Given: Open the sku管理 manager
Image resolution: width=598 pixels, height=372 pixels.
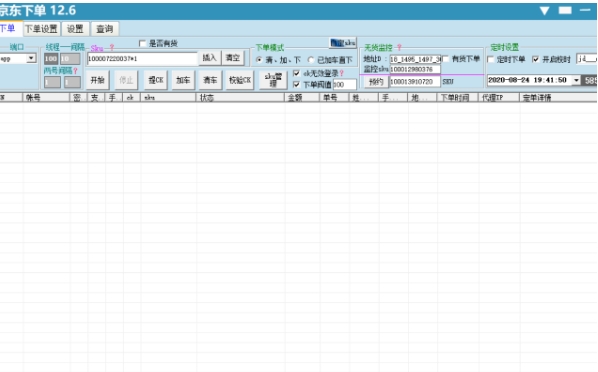Looking at the screenshot, I should [273, 80].
